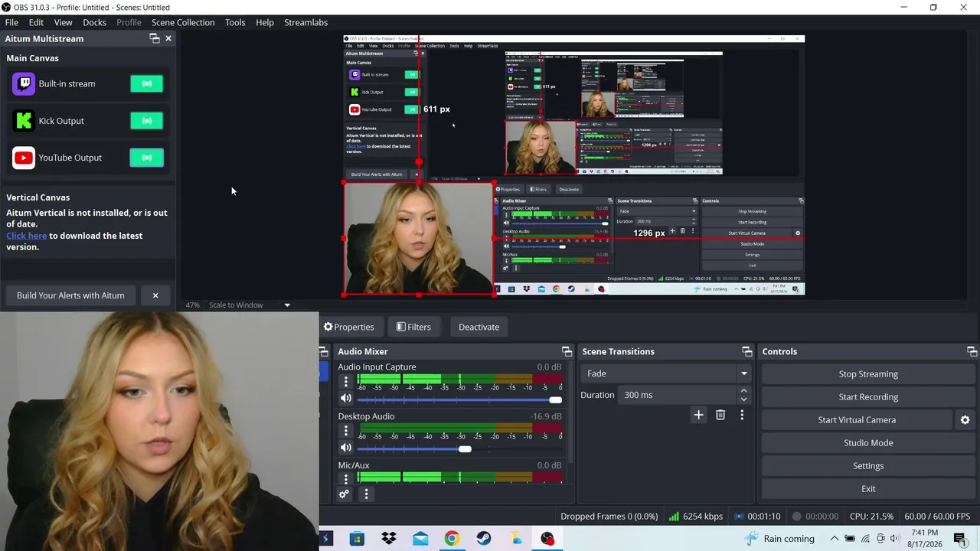
Task: Dismiss the Build Your Alerts banner
Action: (155, 295)
